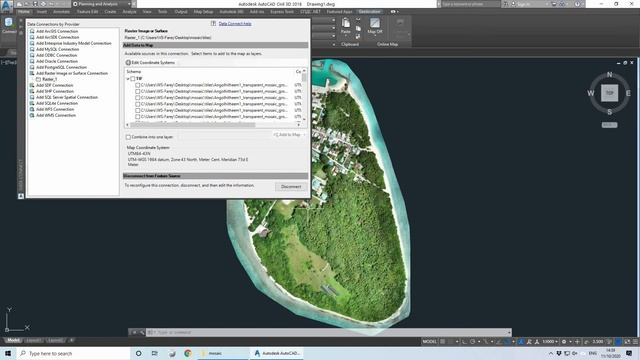Check the fifth mosaic tile checkbox

click(x=138, y=110)
